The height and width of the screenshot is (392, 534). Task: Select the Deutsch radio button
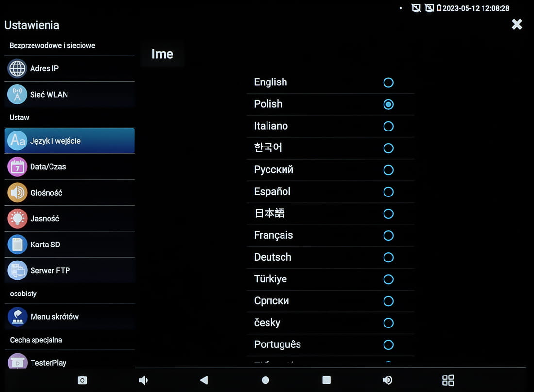(x=388, y=258)
